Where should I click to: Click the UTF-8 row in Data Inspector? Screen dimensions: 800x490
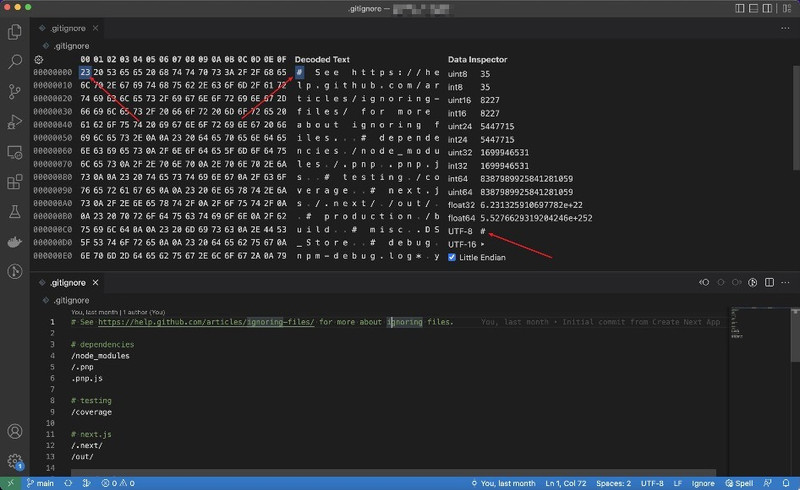tap(467, 231)
